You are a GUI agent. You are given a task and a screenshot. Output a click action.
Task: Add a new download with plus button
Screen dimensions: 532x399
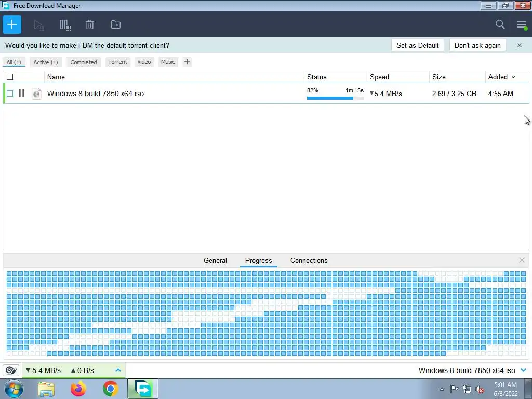(12, 24)
